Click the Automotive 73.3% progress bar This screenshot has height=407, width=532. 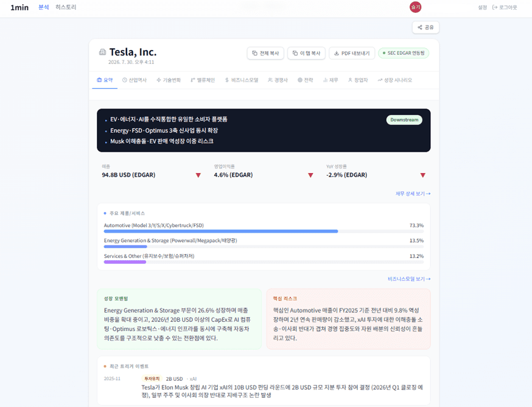tap(264, 232)
